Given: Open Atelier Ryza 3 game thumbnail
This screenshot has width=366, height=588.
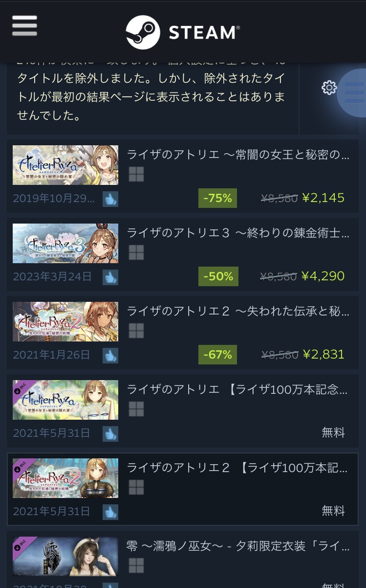Looking at the screenshot, I should click(x=65, y=243).
